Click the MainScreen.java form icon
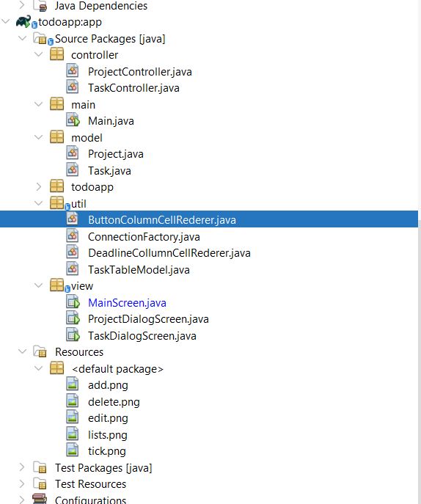Viewport: 421px width, 504px height. tap(73, 302)
